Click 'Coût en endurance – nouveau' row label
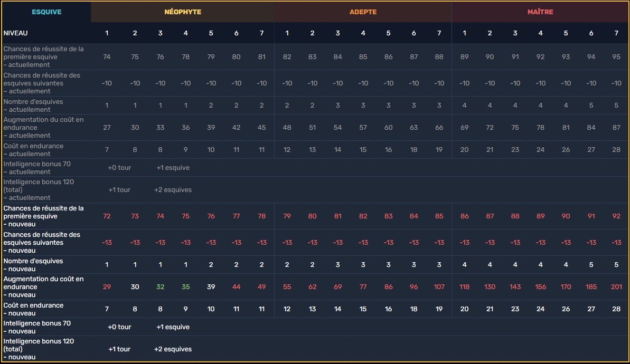630x364 pixels. 33,309
